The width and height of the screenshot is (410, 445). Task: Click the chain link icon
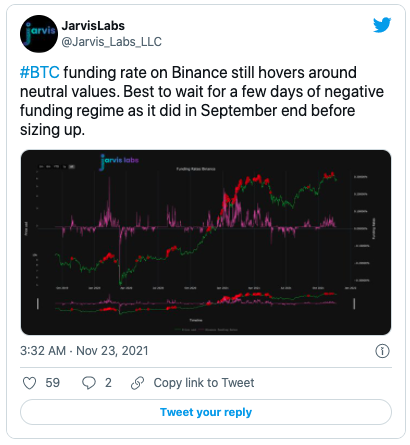tap(137, 383)
